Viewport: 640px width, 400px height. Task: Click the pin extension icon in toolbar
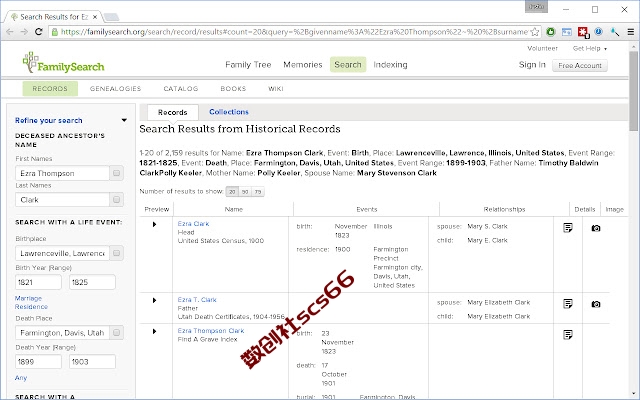[615, 32]
